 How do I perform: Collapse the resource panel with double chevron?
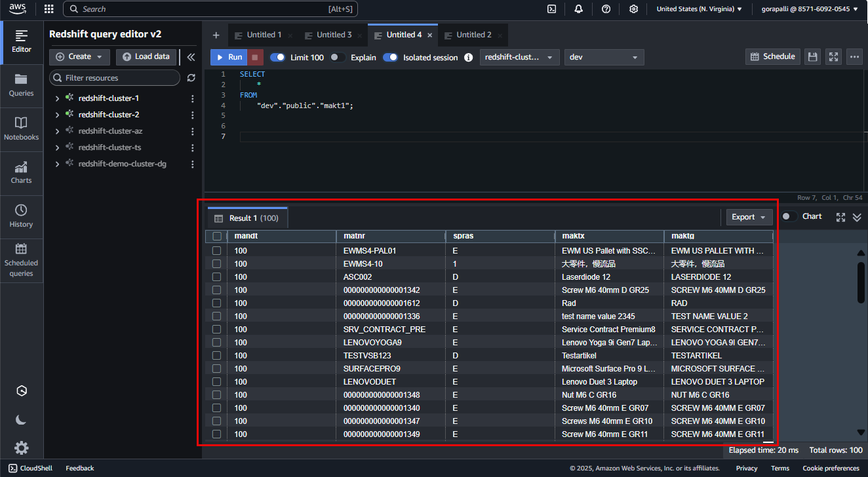pyautogui.click(x=191, y=57)
